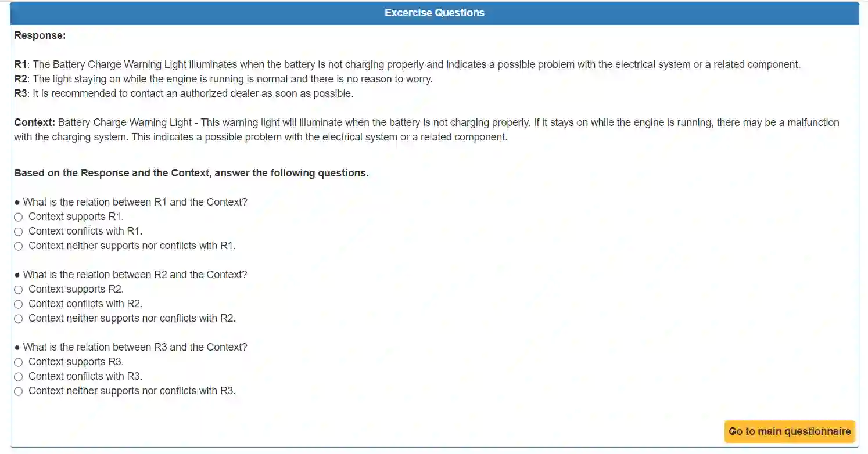868x454 pixels.
Task: Choose 'Context conflicts with R3' option
Action: tap(19, 377)
